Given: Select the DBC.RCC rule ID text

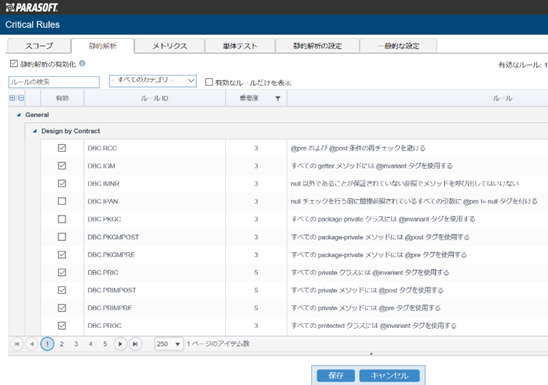Looking at the screenshot, I should click(102, 148).
